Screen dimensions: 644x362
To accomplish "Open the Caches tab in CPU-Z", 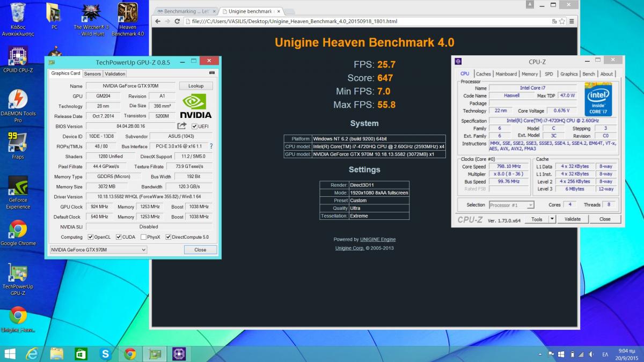I will (484, 74).
